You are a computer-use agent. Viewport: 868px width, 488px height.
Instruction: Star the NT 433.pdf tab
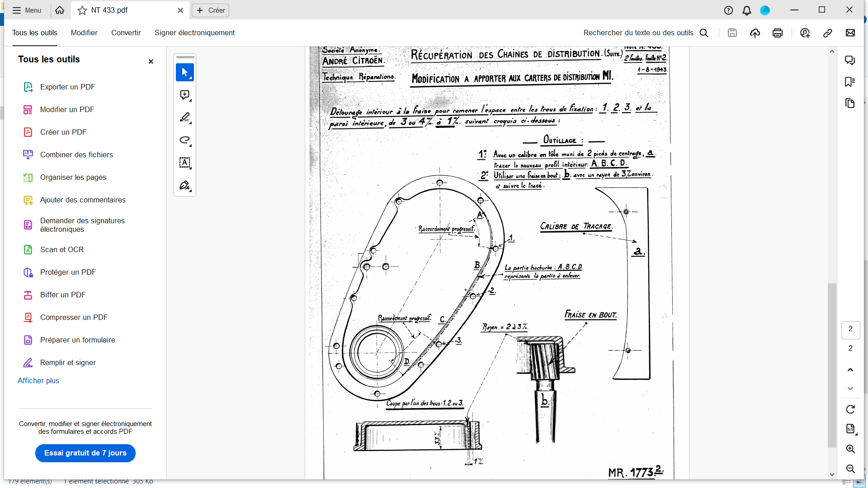(82, 10)
